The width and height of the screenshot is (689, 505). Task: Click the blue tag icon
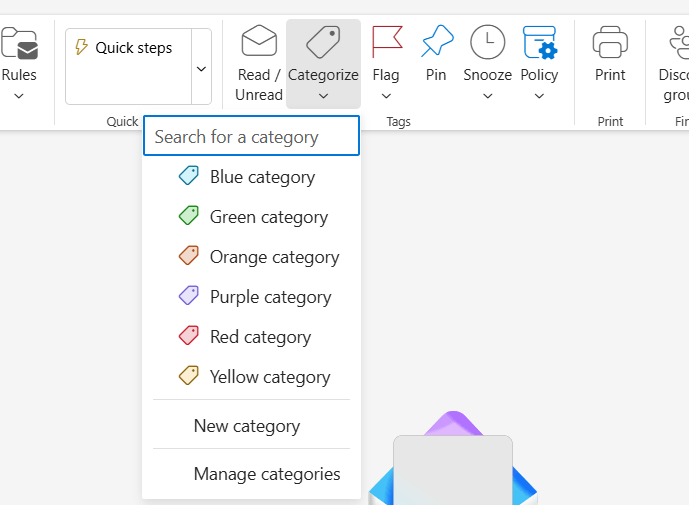coord(189,175)
